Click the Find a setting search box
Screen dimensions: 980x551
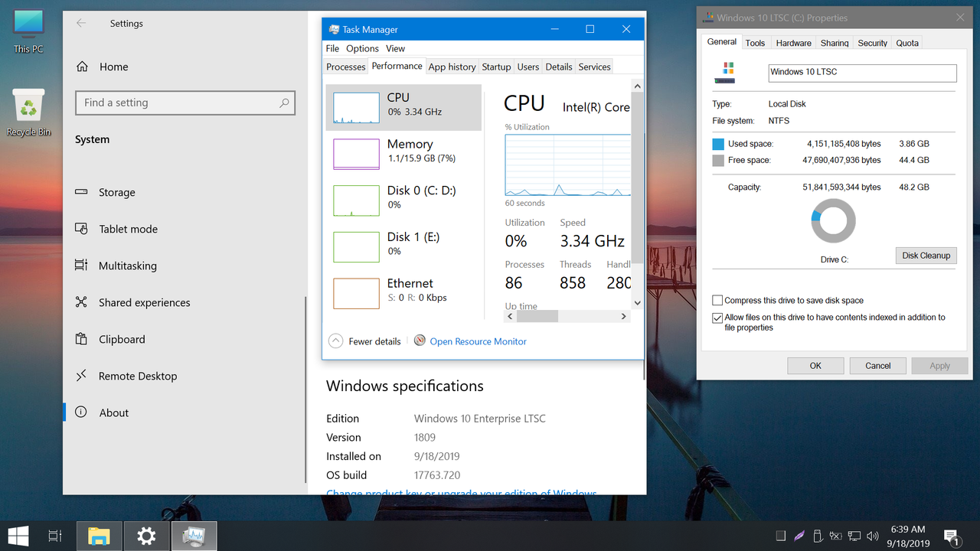185,103
